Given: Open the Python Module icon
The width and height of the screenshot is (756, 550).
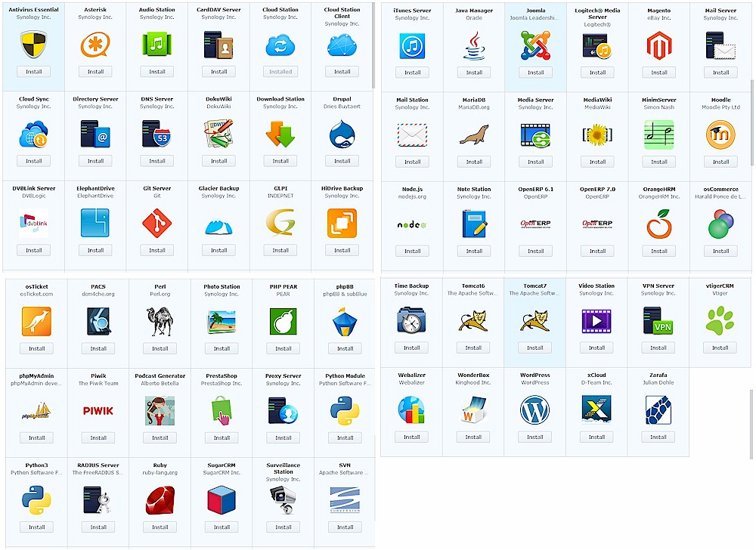Looking at the screenshot, I should pyautogui.click(x=345, y=411).
